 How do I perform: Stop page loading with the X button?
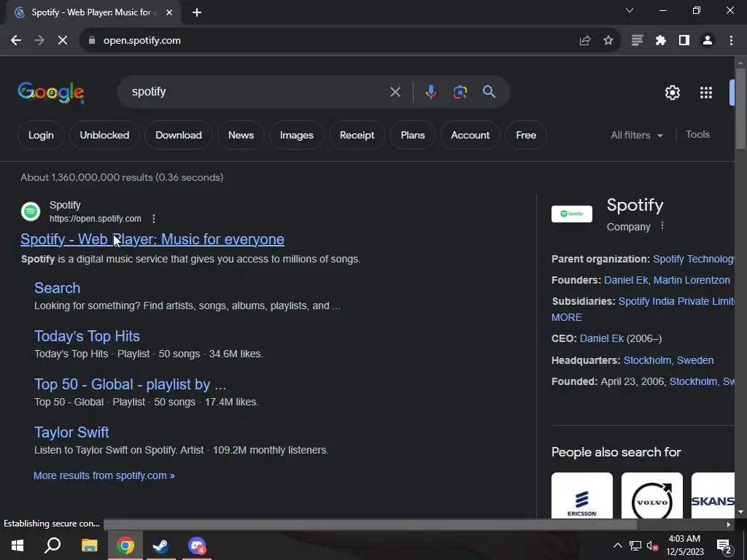click(x=63, y=41)
